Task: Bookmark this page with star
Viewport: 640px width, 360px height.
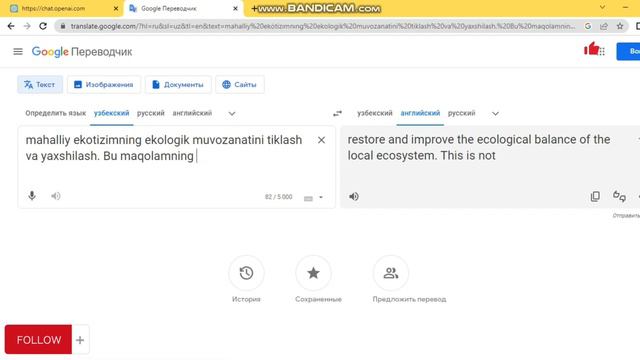Action: coord(620,26)
